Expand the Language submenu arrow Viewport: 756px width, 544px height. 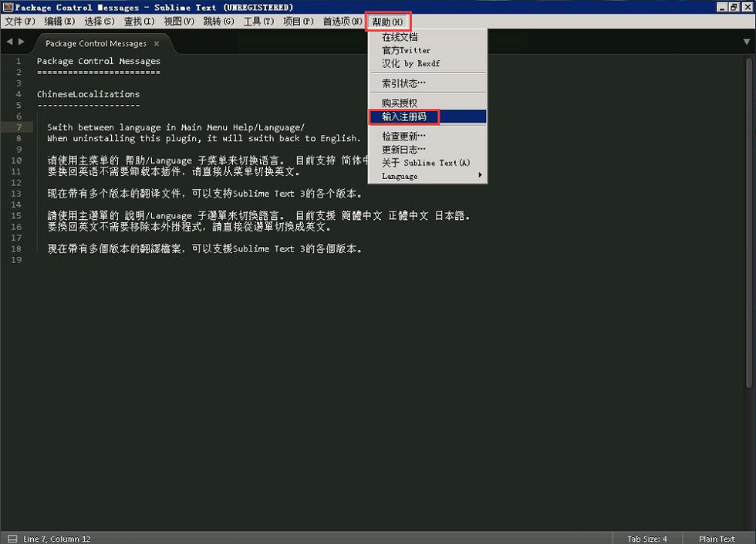pos(480,176)
